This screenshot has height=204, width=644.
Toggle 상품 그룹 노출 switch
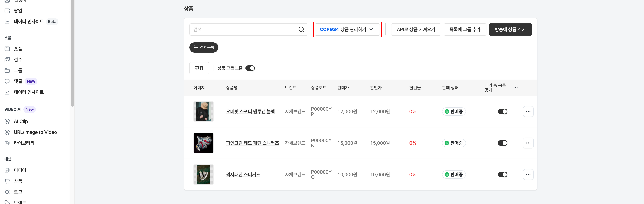point(250,68)
